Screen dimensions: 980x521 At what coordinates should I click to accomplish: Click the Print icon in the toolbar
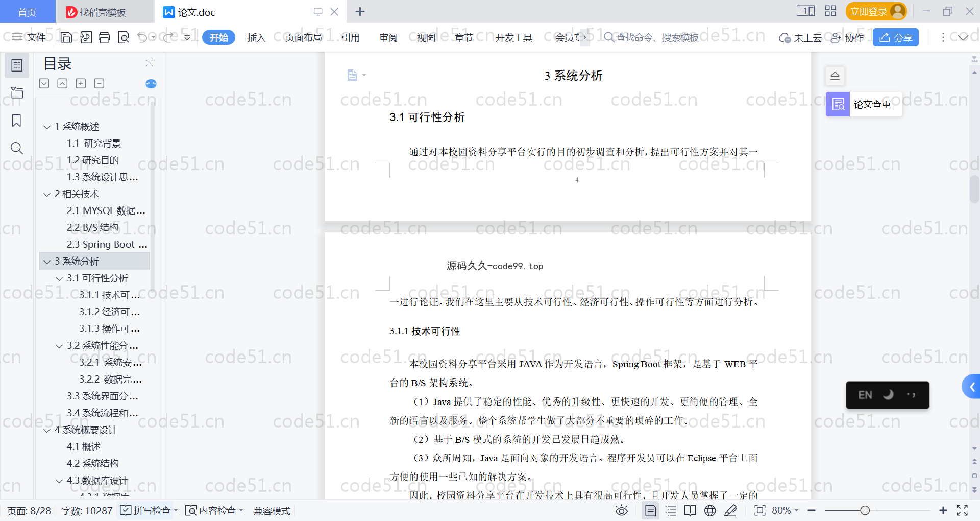pyautogui.click(x=105, y=37)
